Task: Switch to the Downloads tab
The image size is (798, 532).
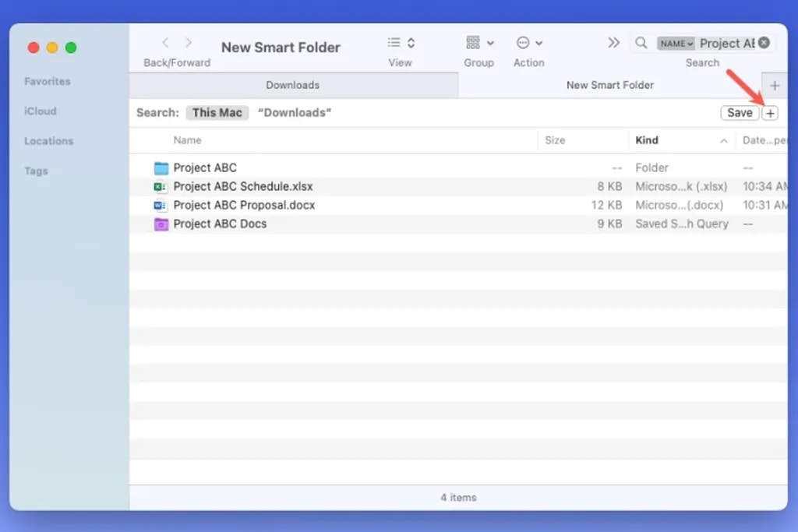Action: coord(292,85)
